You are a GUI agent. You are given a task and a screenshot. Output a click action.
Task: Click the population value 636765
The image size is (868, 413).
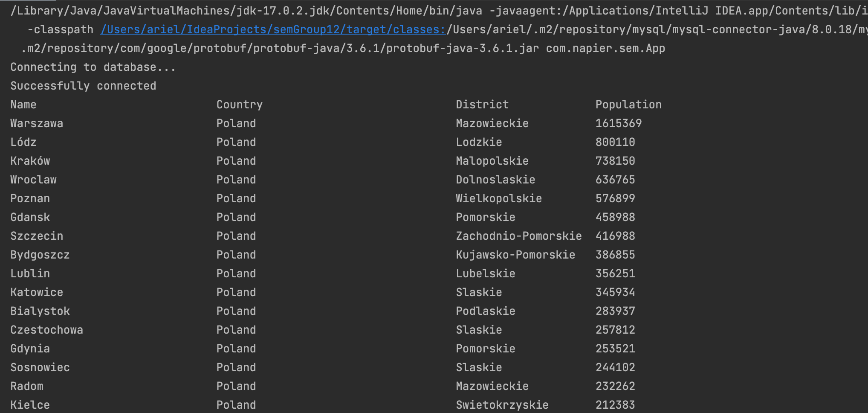(615, 180)
